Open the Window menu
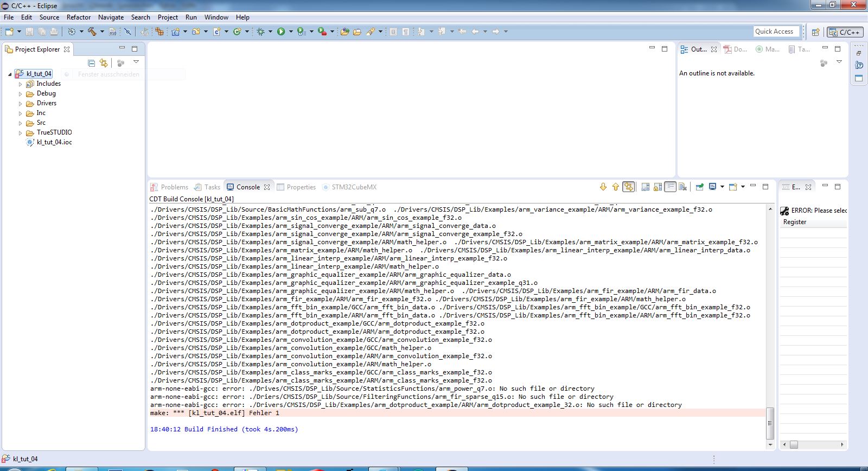 point(216,17)
